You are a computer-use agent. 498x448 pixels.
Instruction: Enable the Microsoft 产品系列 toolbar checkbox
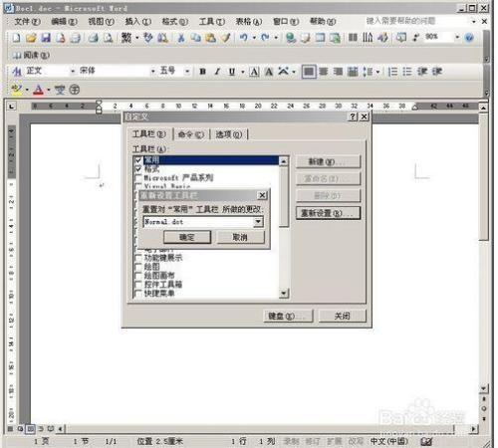[x=138, y=178]
